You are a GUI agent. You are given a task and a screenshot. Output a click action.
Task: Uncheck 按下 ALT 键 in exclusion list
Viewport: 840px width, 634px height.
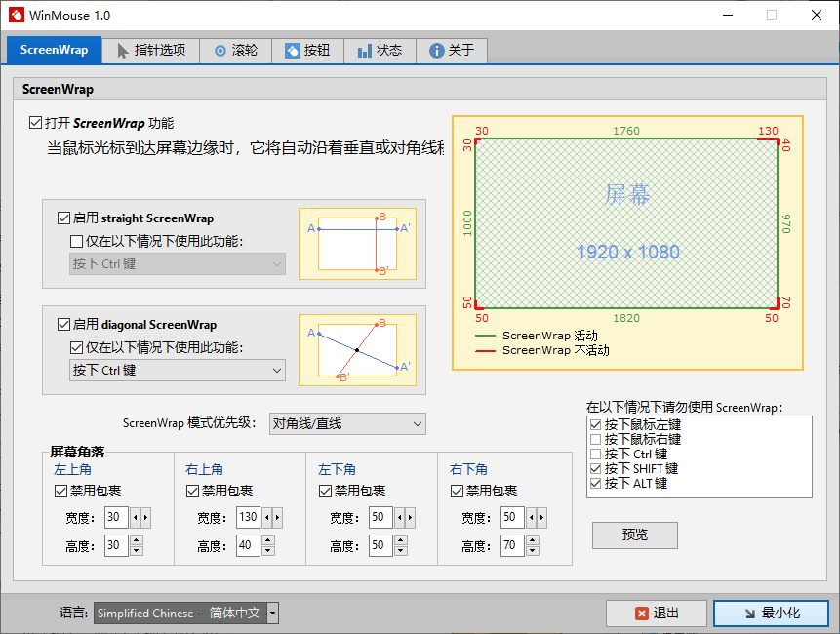pyautogui.click(x=595, y=483)
